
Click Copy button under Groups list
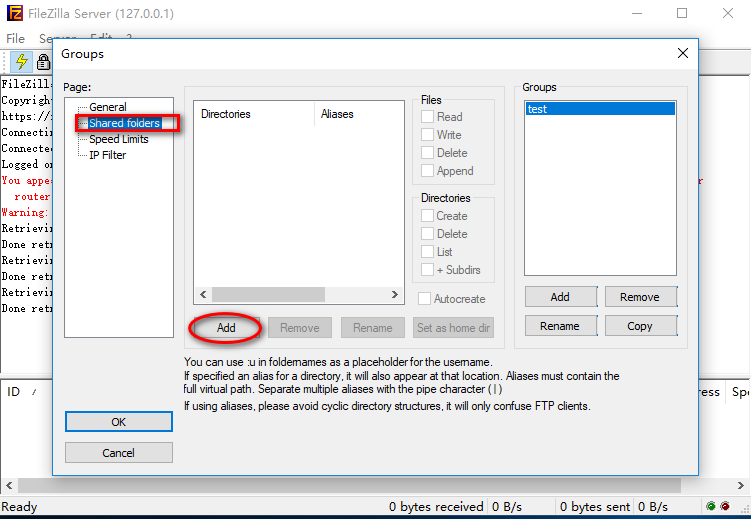coord(641,326)
